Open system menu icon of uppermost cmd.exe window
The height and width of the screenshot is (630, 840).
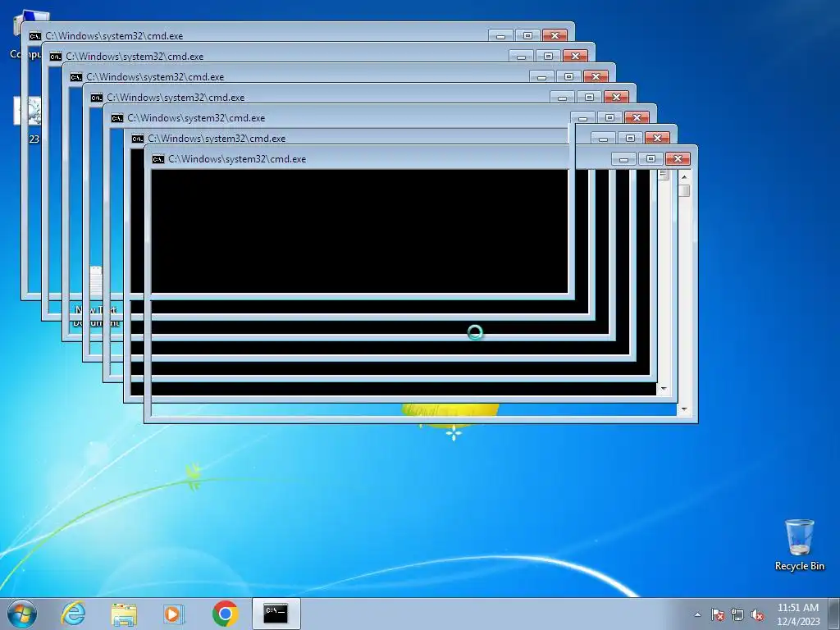pyautogui.click(x=34, y=36)
